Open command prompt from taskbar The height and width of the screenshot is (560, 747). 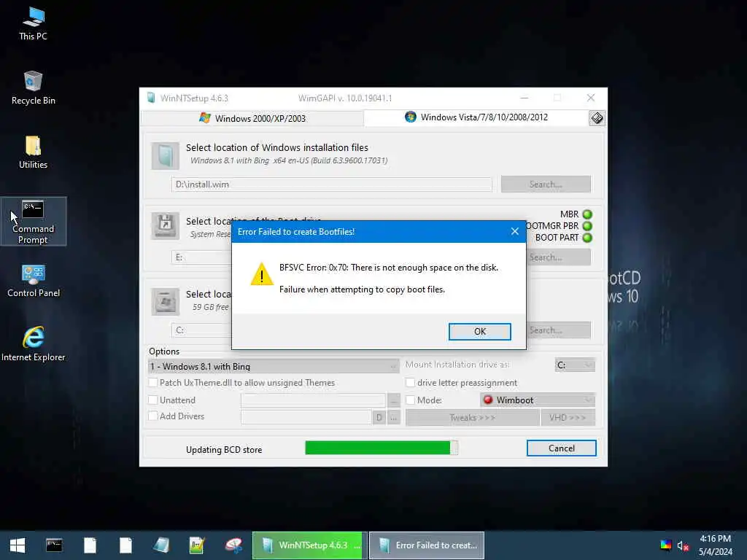coord(54,545)
